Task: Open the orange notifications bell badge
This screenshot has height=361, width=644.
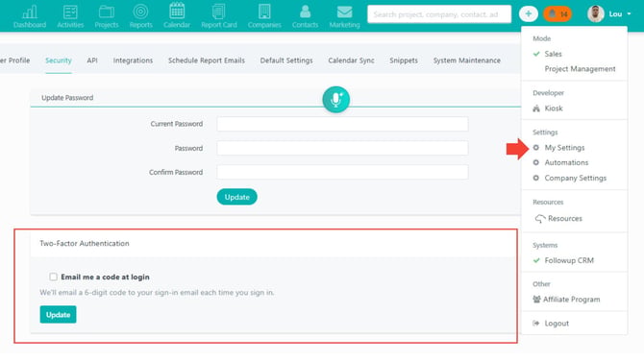Action: click(557, 14)
